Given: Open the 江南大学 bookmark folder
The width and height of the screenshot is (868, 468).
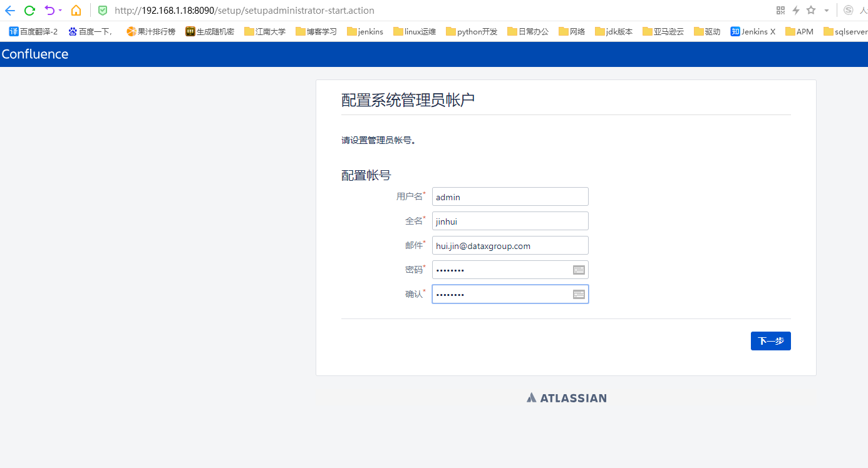Looking at the screenshot, I should tap(265, 31).
